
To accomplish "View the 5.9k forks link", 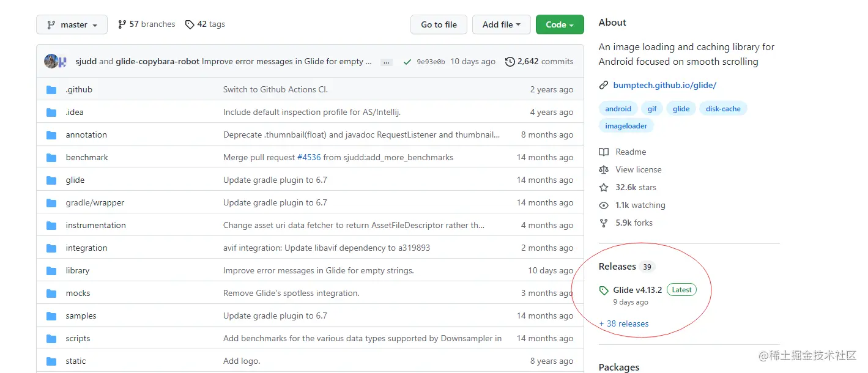I will [x=634, y=223].
